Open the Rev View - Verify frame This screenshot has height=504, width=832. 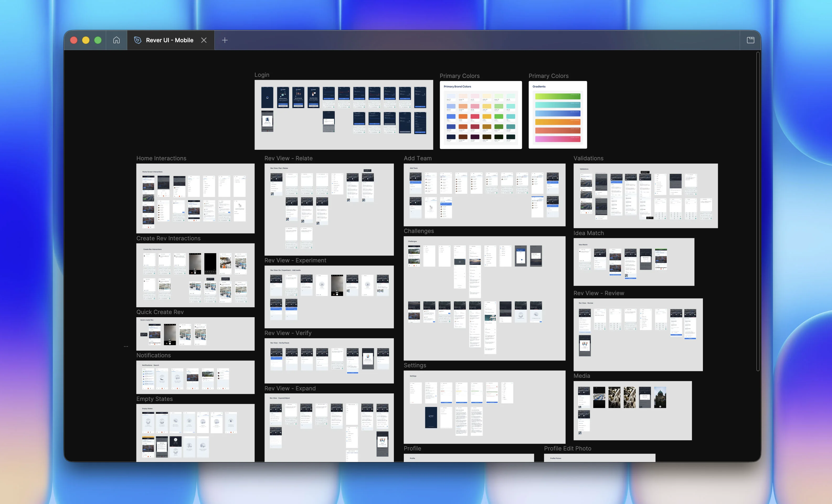click(329, 360)
